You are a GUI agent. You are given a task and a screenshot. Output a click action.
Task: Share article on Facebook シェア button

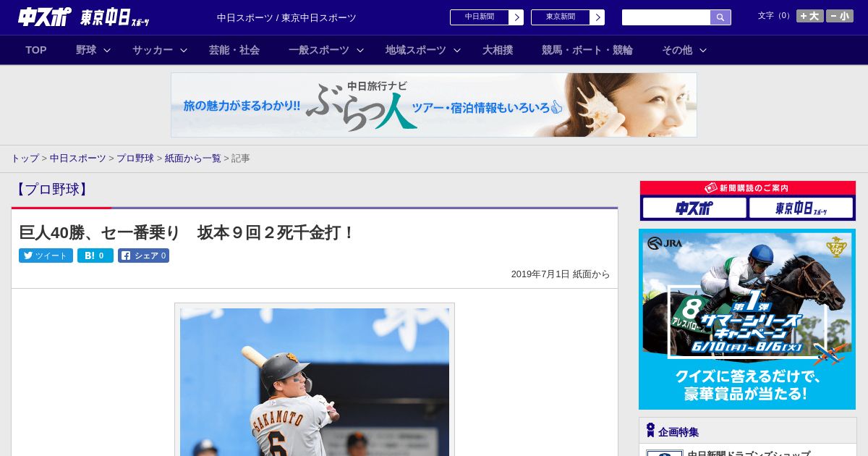pos(143,256)
